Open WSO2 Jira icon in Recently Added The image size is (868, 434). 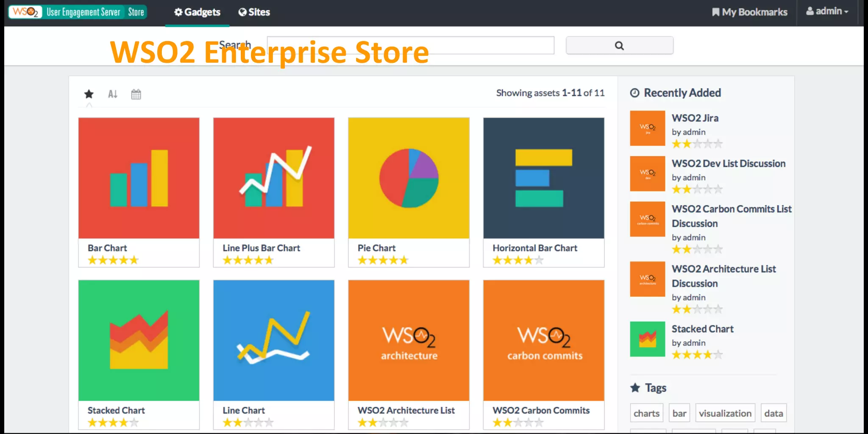[647, 128]
